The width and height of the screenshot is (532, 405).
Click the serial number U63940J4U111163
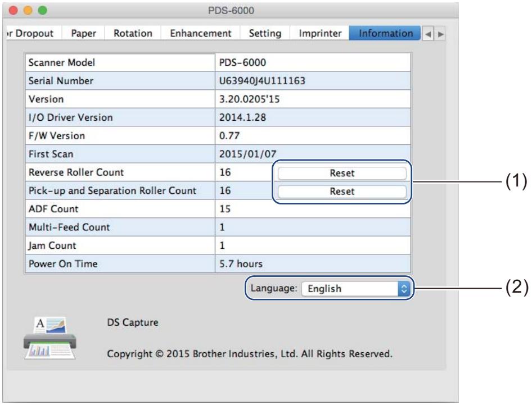click(x=262, y=81)
